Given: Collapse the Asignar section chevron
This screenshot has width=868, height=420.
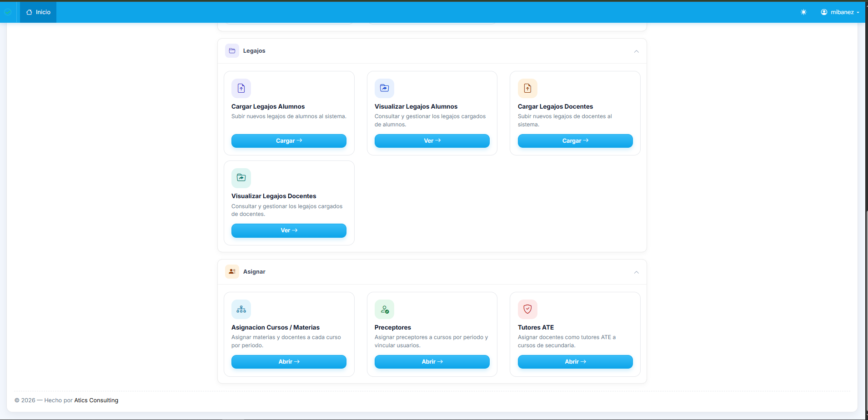Looking at the screenshot, I should point(636,272).
